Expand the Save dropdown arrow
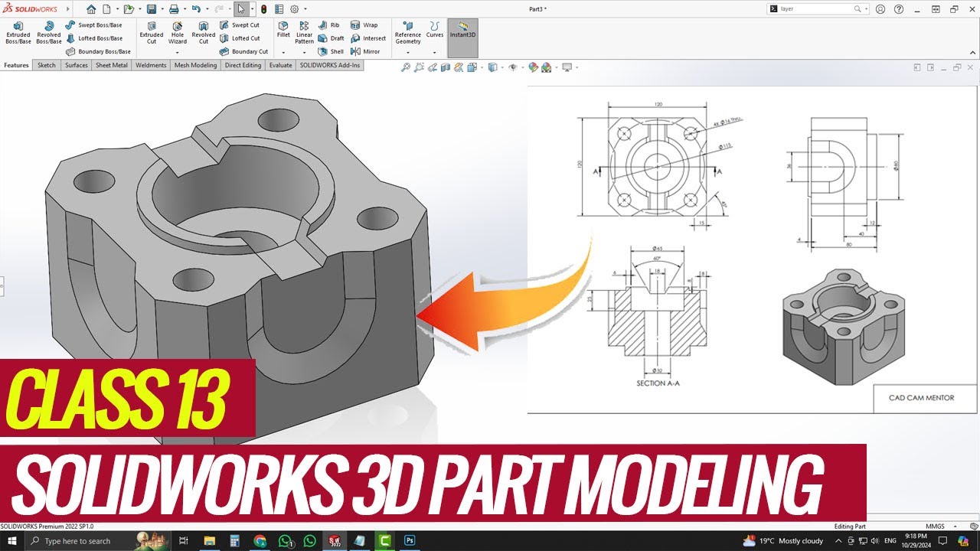Screen dimensions: 980x551 pos(162,9)
